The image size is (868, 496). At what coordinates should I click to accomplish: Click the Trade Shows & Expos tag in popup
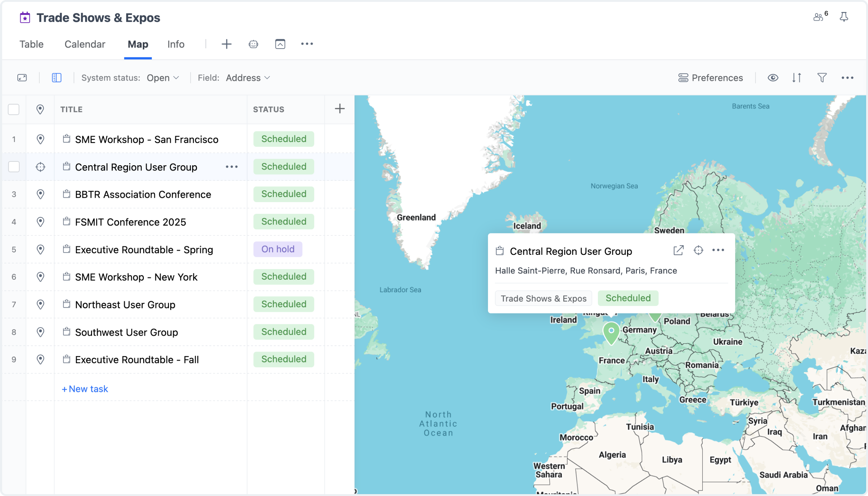pos(543,299)
